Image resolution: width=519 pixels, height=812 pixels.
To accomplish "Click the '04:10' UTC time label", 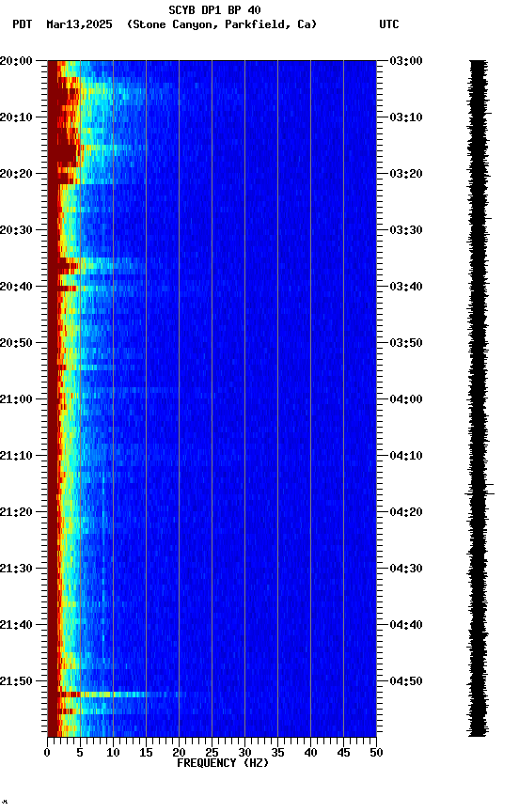I will 406,456.
